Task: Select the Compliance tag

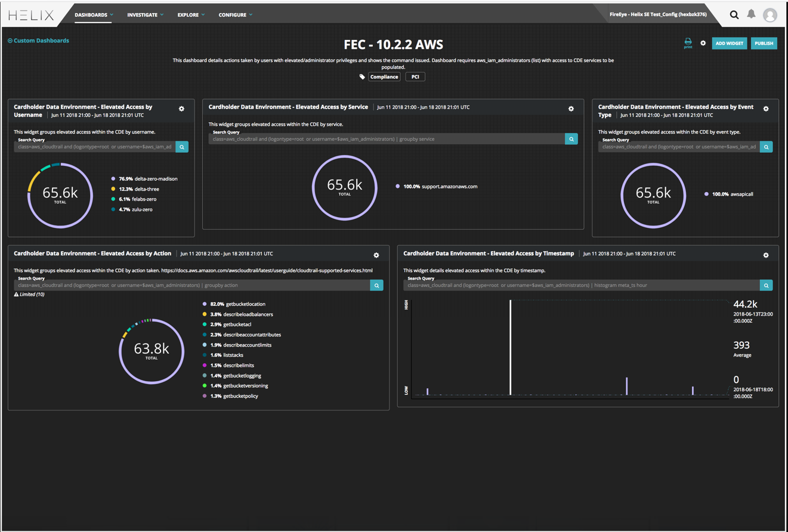Action: click(x=384, y=77)
